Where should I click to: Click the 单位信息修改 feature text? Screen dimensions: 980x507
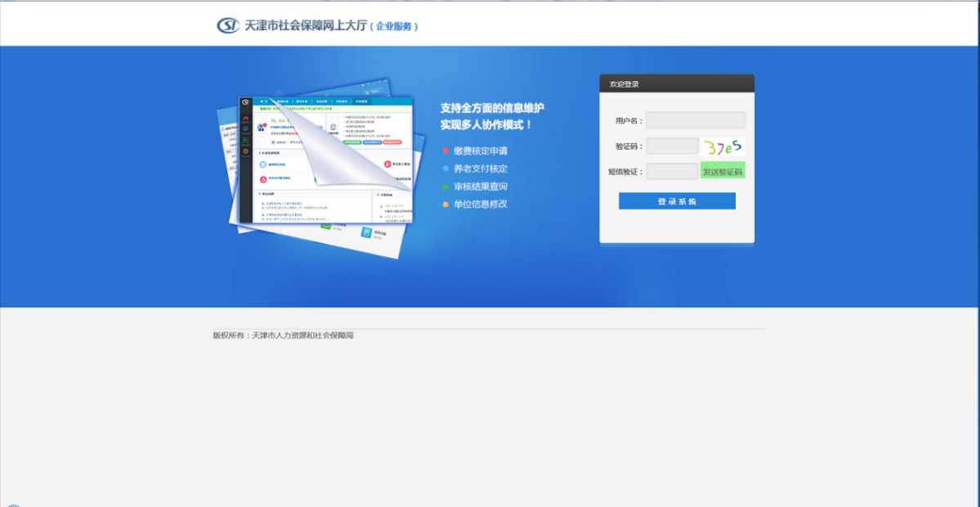[481, 204]
